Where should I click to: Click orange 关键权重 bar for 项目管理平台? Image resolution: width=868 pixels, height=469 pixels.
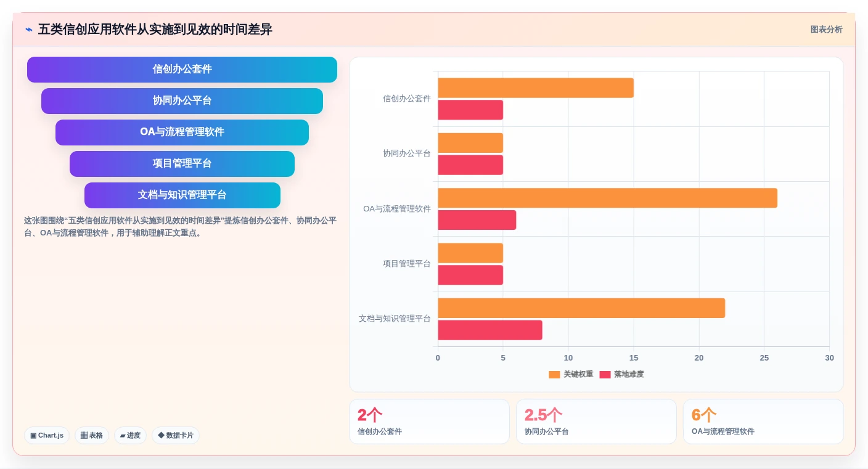pos(470,253)
